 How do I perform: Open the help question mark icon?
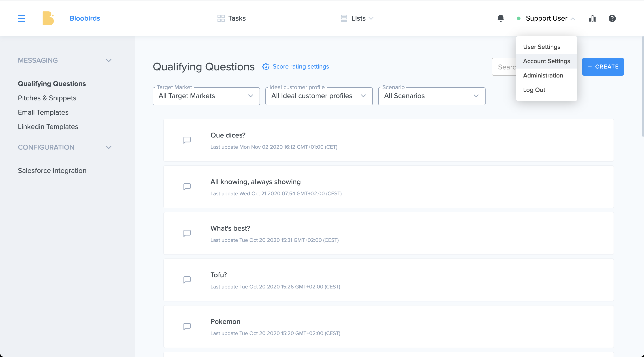[x=612, y=18]
